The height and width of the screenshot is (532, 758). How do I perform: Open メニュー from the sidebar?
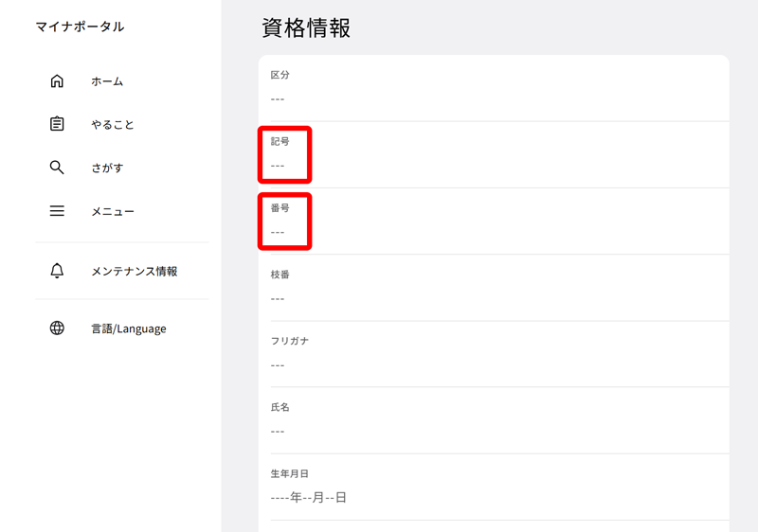[113, 212]
